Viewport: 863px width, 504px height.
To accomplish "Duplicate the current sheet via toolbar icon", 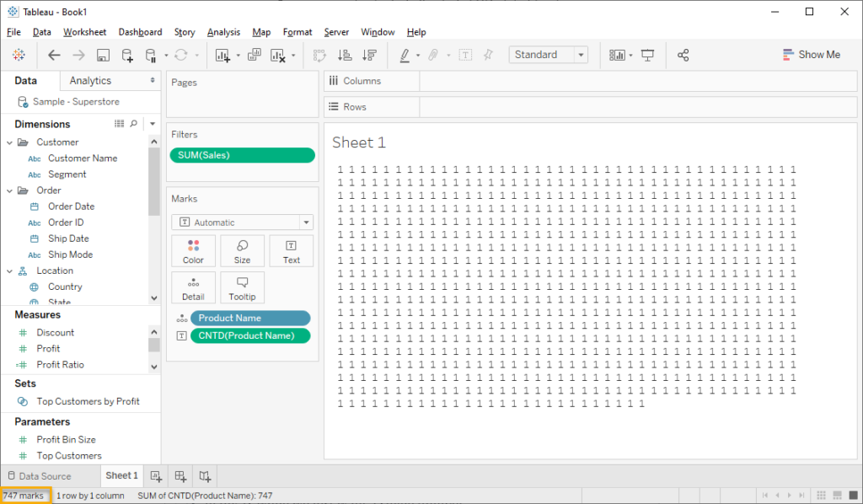I will click(x=255, y=55).
